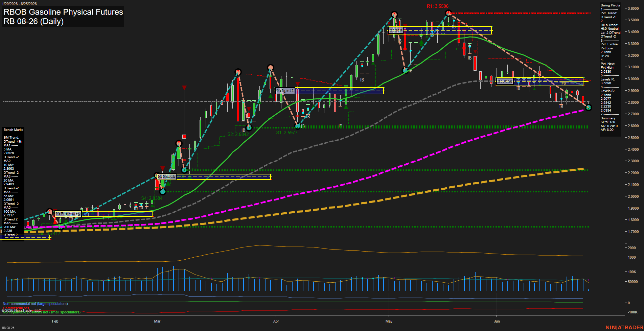The image size is (644, 331).
Task: Click the -100K COT axis label
Action: coord(633,312)
